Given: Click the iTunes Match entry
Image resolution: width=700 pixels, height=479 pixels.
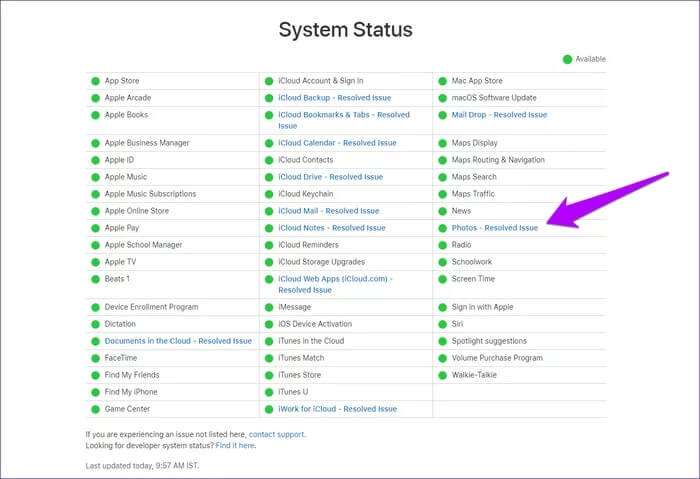Looking at the screenshot, I should [301, 358].
